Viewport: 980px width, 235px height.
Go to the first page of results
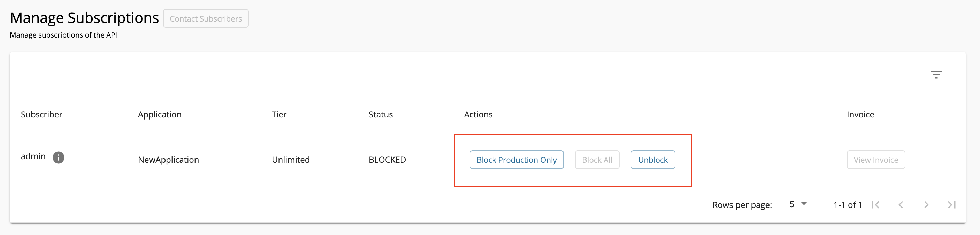click(875, 205)
